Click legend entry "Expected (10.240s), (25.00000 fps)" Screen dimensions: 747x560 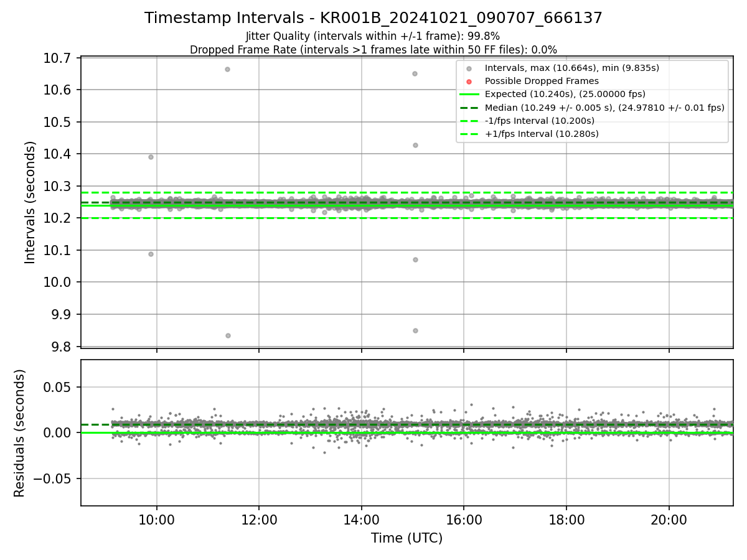(565, 94)
